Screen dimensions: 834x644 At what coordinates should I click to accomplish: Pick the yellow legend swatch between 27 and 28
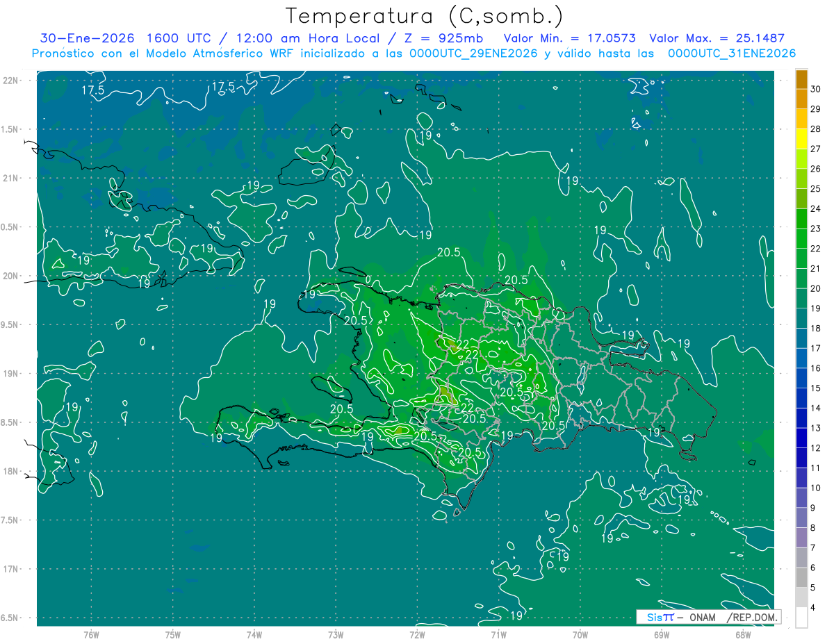tap(801, 139)
